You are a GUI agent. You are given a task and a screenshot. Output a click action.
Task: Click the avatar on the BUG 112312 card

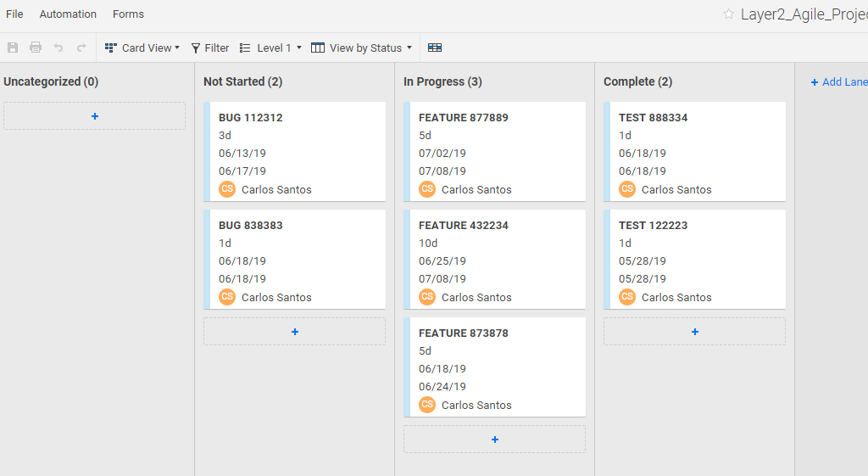click(226, 189)
